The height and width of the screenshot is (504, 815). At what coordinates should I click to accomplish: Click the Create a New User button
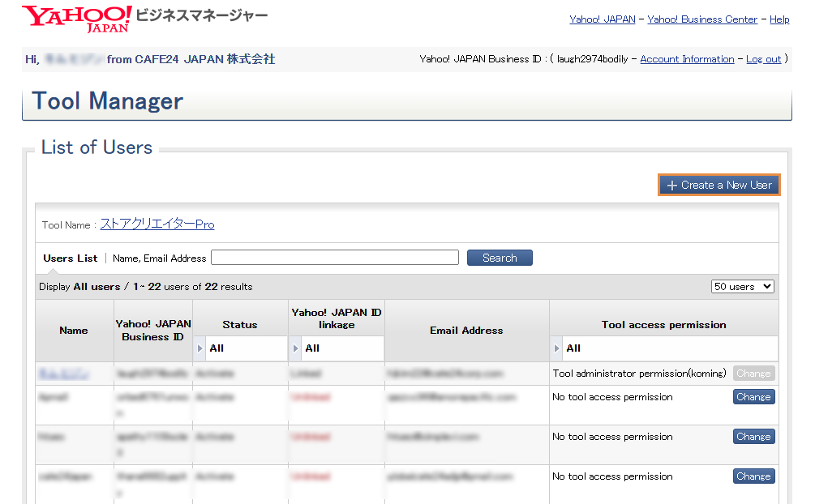(x=718, y=185)
